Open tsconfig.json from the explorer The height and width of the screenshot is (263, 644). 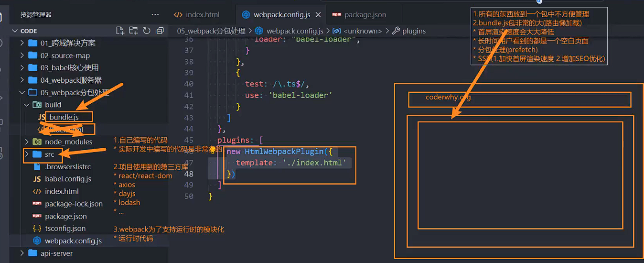[65, 229]
